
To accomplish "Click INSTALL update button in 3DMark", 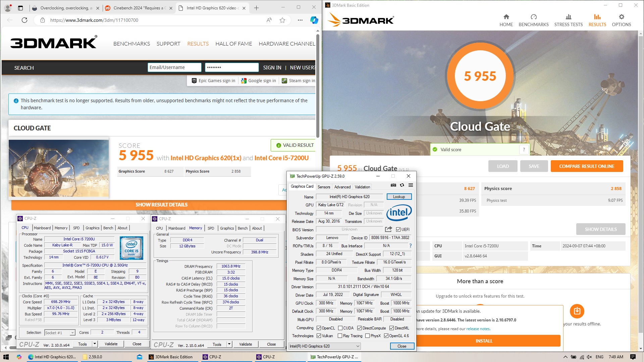I will coord(484,341).
